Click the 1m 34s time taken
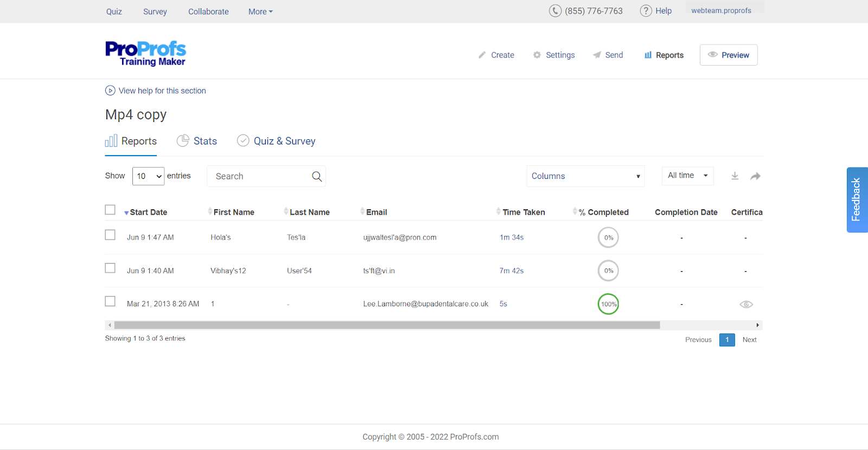This screenshot has height=450, width=868. coord(512,237)
